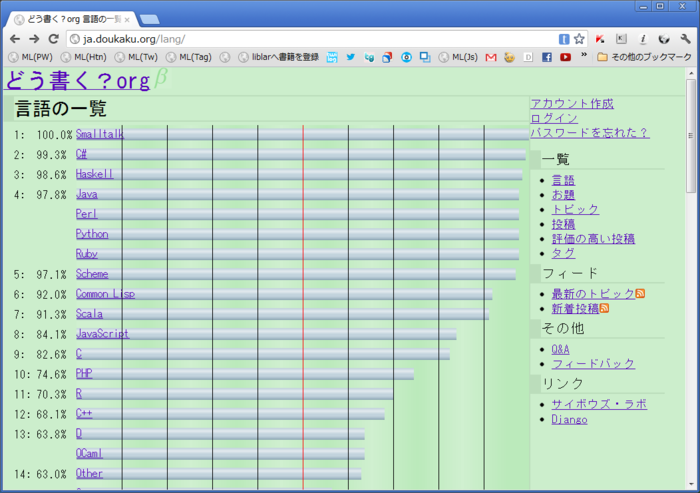Image resolution: width=700 pixels, height=493 pixels.
Task: Open the Ruby language link
Action: [87, 254]
